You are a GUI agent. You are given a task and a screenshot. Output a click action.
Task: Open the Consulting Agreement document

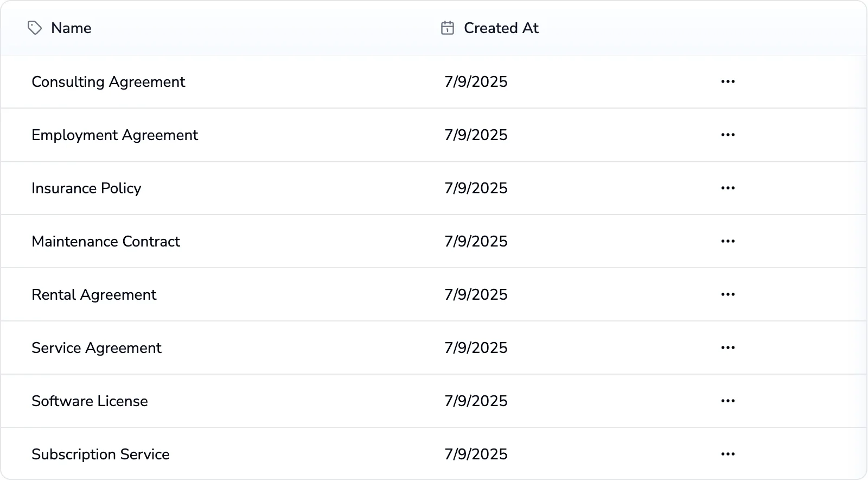(x=108, y=82)
